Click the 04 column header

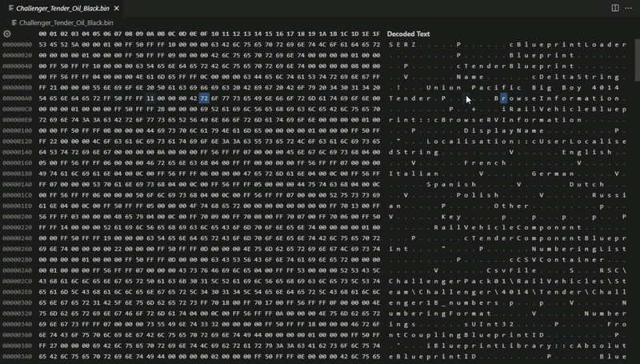pos(86,34)
